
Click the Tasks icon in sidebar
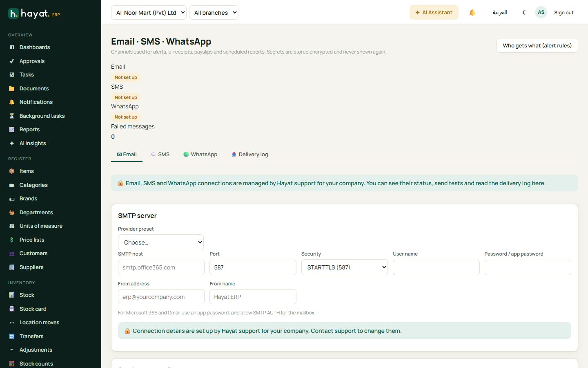click(12, 75)
